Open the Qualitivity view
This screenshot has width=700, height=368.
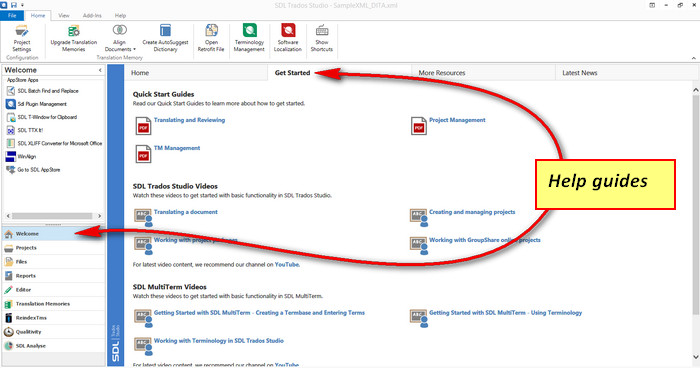[54, 332]
